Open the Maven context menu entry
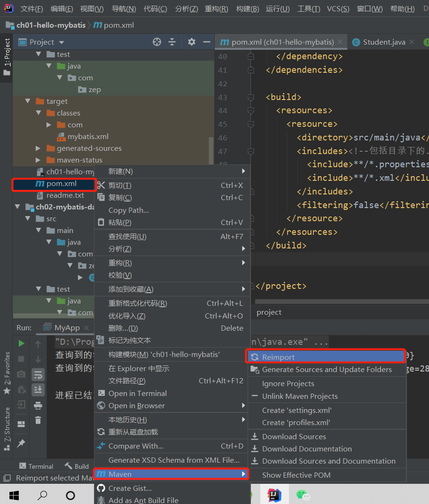Image resolution: width=429 pixels, height=504 pixels. tap(172, 474)
